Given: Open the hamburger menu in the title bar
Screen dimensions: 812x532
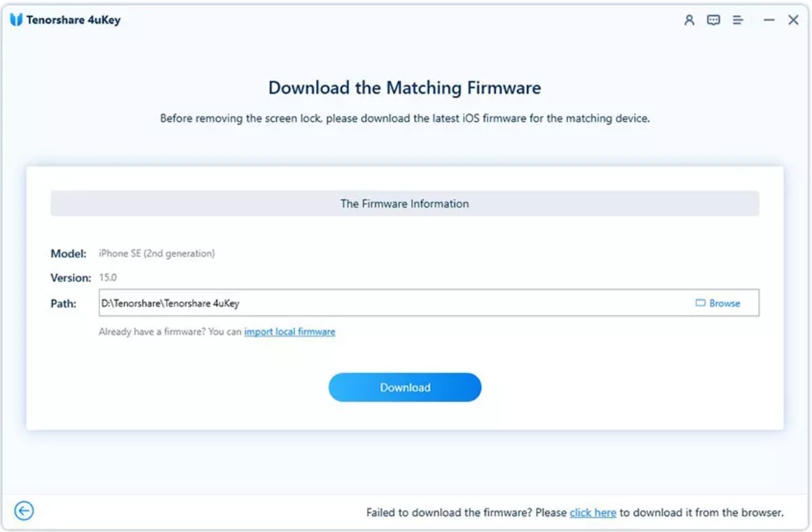Looking at the screenshot, I should (x=738, y=20).
